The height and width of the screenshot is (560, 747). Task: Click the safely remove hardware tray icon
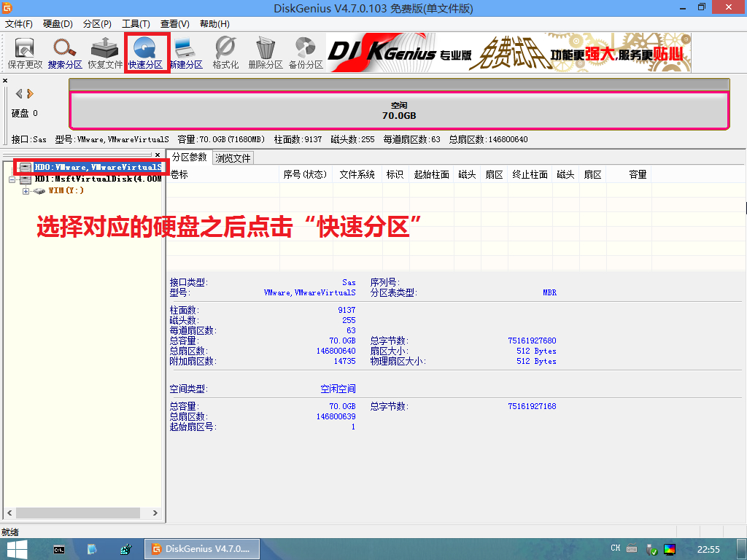(651, 550)
